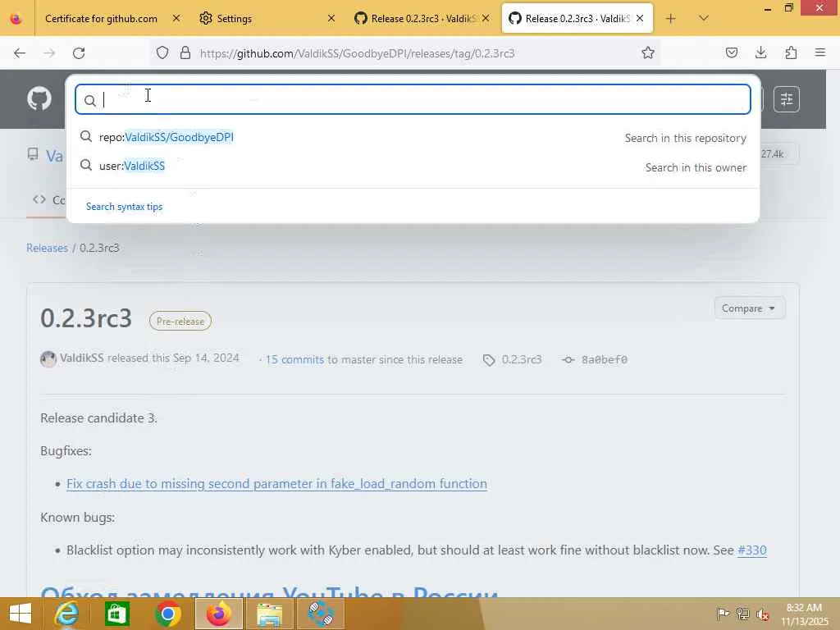Open the extensions puzzle icon

point(791,52)
